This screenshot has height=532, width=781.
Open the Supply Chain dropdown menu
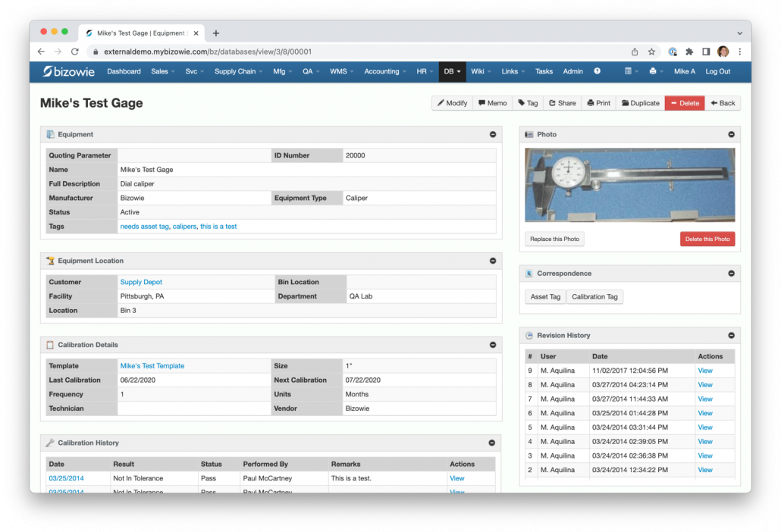click(238, 71)
